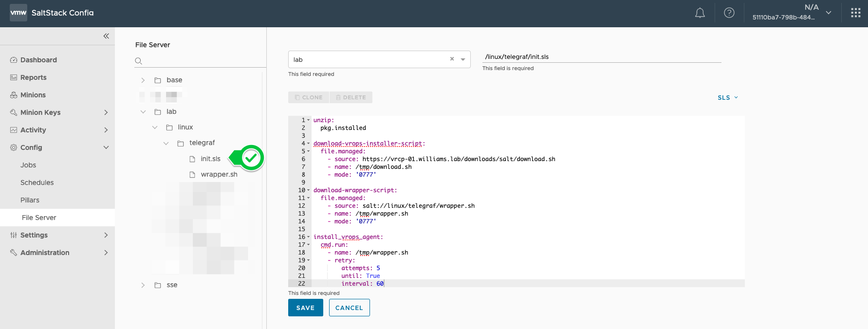
Task: Clear the lab environment selection
Action: (452, 59)
